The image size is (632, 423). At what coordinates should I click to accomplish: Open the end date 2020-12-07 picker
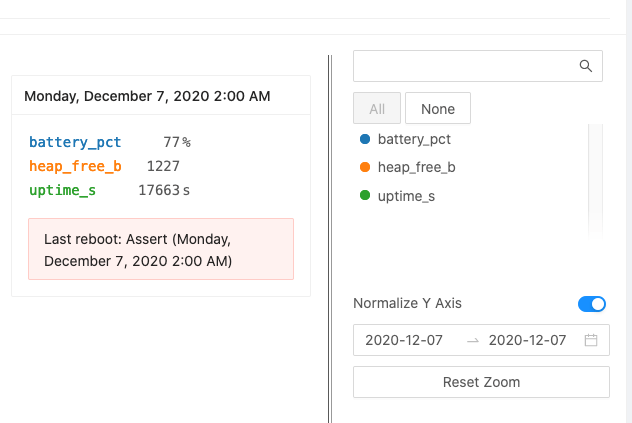[527, 340]
